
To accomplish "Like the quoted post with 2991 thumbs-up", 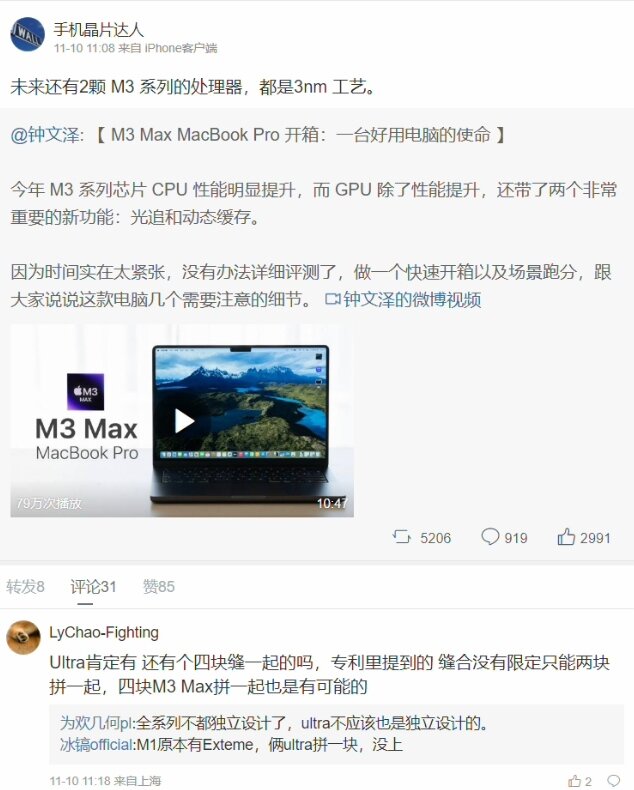I will click(x=566, y=537).
